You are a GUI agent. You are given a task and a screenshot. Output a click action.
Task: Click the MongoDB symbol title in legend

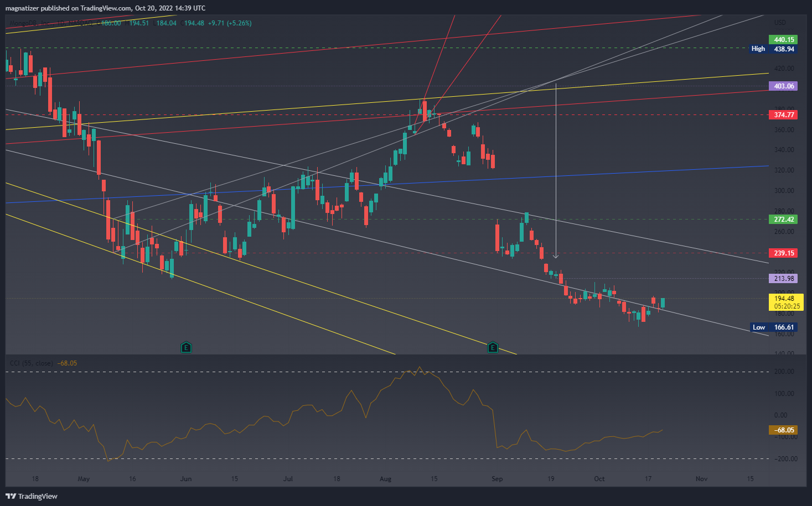click(x=30, y=23)
